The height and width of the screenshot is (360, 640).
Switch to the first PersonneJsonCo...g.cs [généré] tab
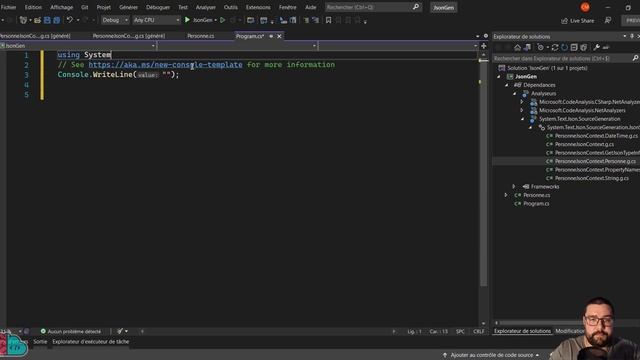click(x=35, y=36)
